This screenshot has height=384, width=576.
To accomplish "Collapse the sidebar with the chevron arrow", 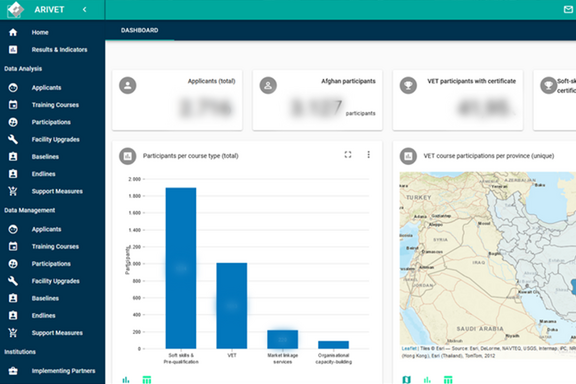I will coord(84,10).
